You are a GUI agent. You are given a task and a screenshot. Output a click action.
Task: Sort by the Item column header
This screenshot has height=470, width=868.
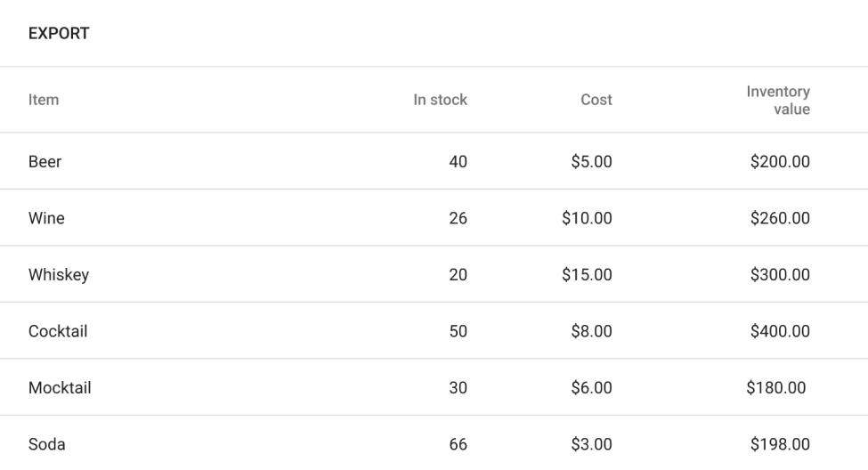pyautogui.click(x=44, y=100)
